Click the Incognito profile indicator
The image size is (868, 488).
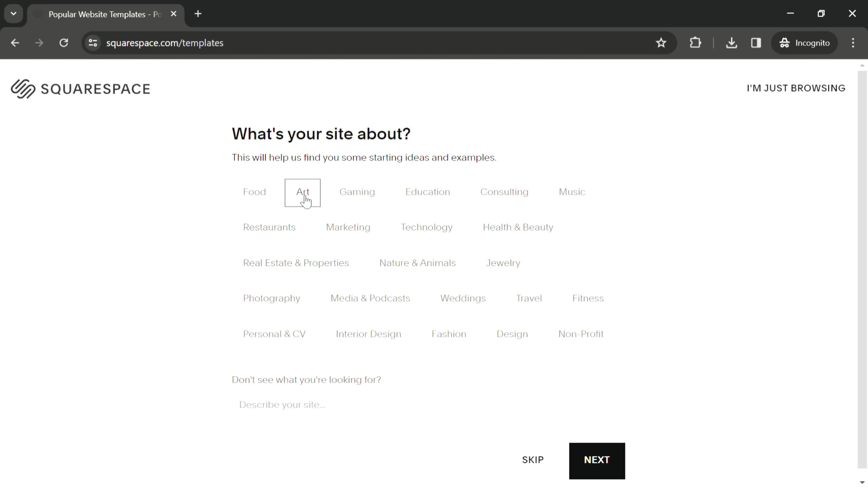(804, 43)
